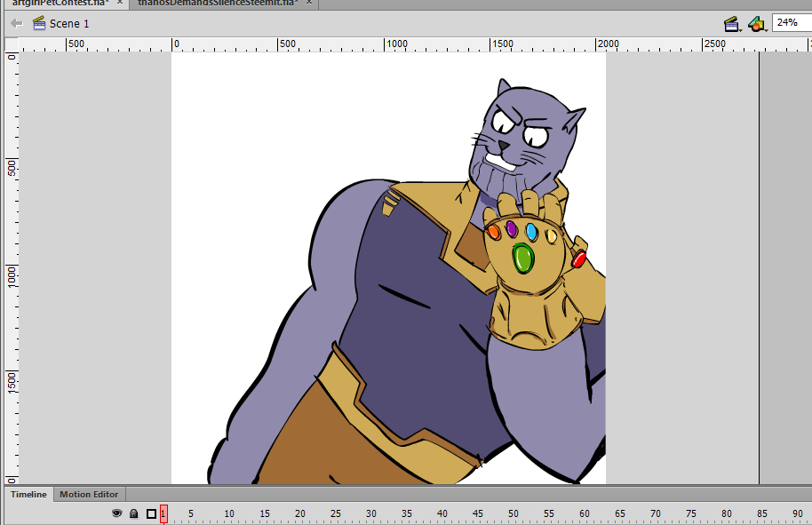Viewport: 812px width, 525px height.
Task: Go back using the arrow beside Scene 1
Action: 17,23
